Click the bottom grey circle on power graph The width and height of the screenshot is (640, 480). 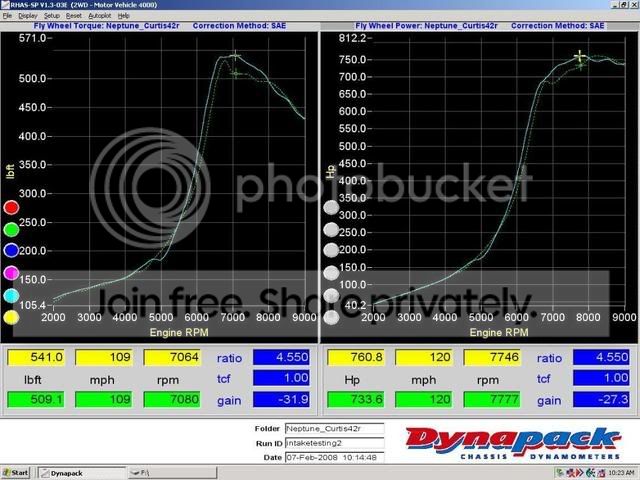[330, 318]
